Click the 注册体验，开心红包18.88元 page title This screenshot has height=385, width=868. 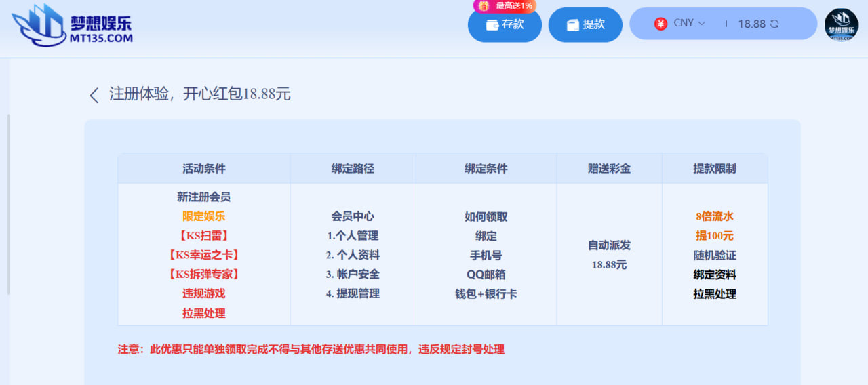pyautogui.click(x=200, y=94)
